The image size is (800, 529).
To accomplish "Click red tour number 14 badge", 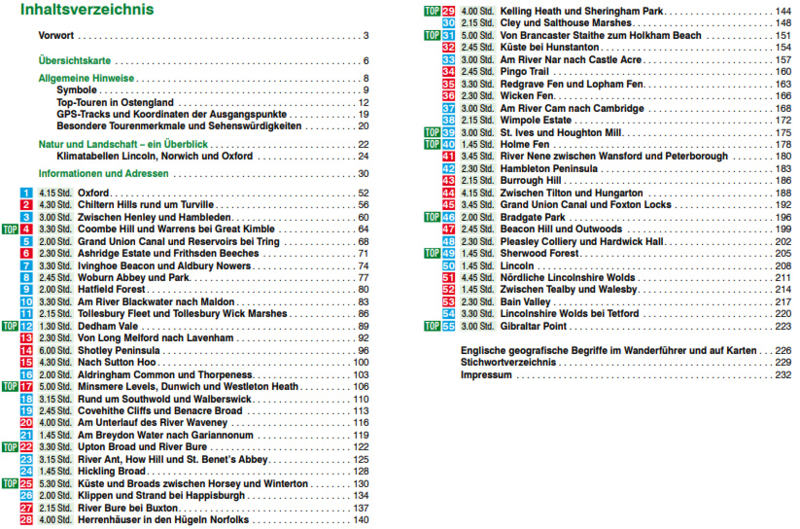I will click(26, 350).
